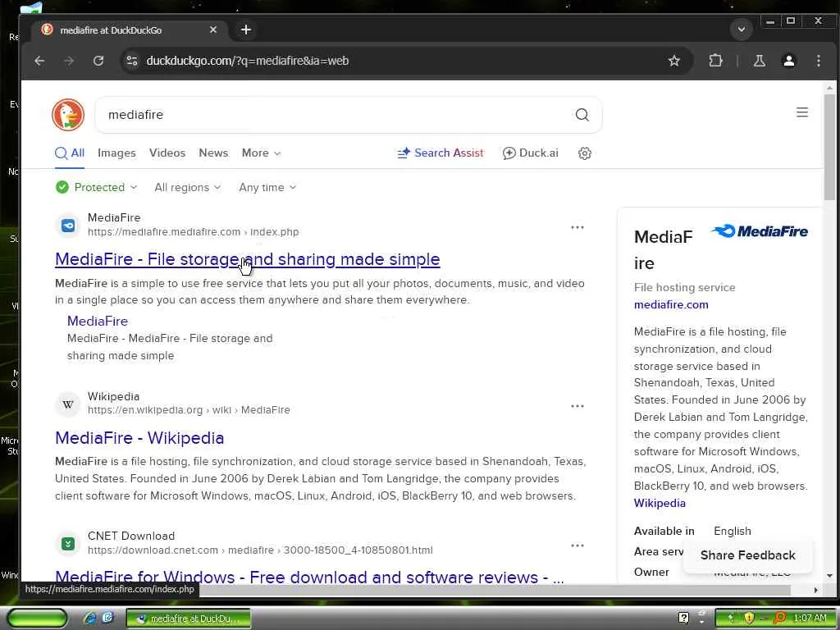The width and height of the screenshot is (840, 630).
Task: Open mediafire.com link in info panel
Action: click(671, 305)
